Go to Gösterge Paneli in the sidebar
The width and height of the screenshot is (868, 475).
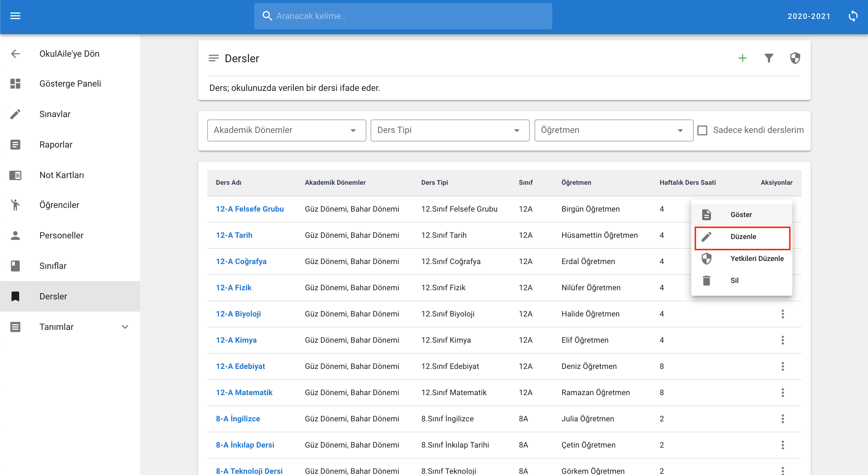point(70,84)
